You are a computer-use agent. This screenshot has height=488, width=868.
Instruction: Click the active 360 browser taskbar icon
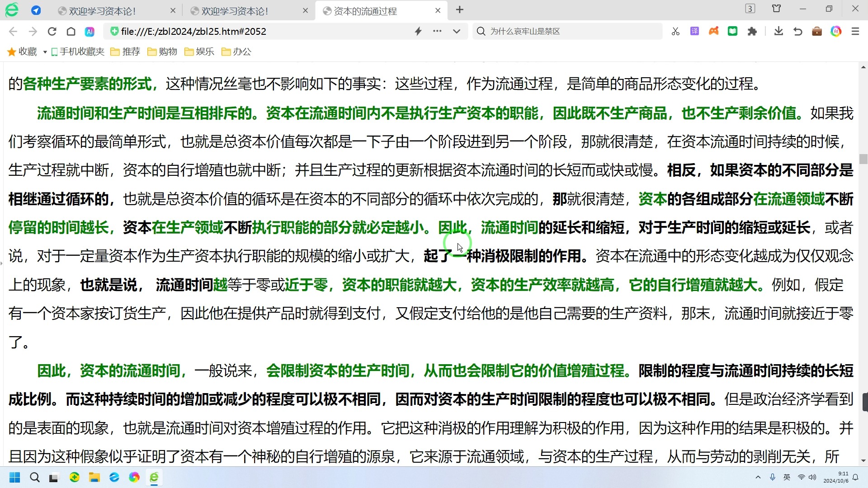tap(154, 477)
